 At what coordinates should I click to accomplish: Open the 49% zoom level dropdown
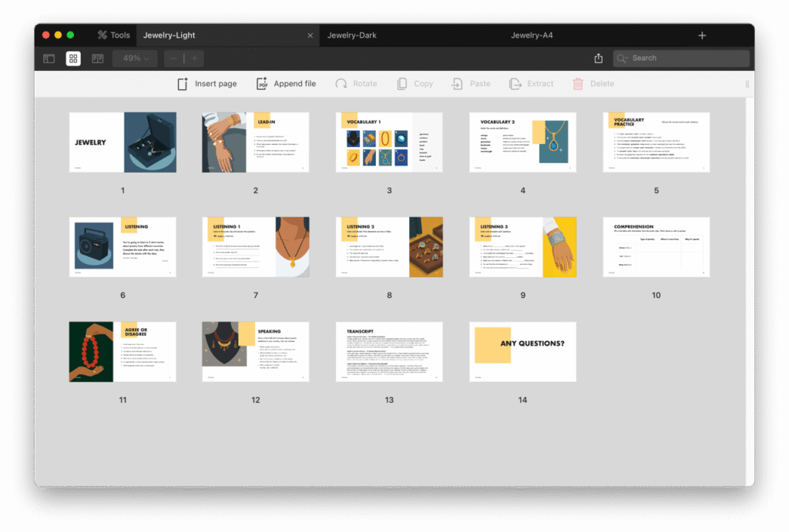[136, 59]
